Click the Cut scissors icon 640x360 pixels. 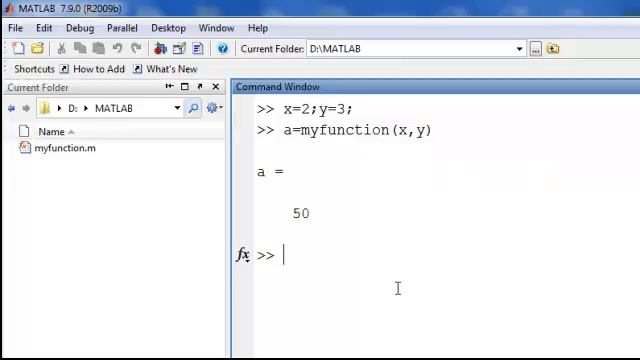click(x=61, y=49)
